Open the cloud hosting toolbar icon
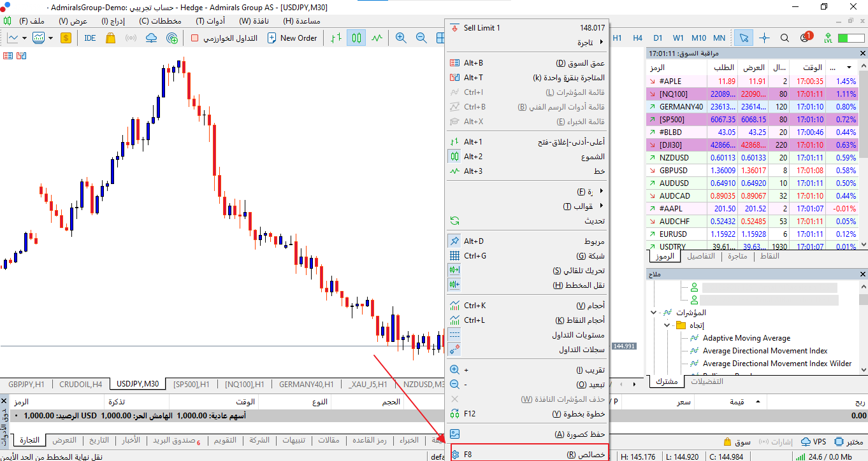868x461 pixels. (151, 38)
